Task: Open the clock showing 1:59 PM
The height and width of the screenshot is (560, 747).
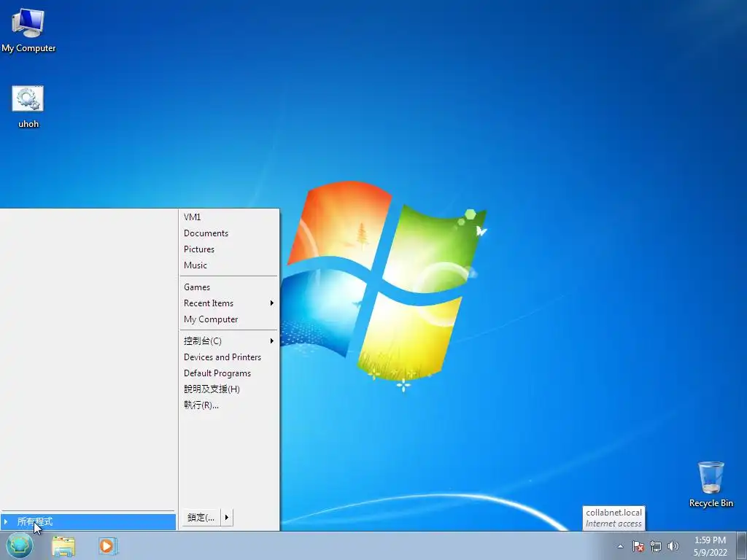Action: (x=710, y=546)
